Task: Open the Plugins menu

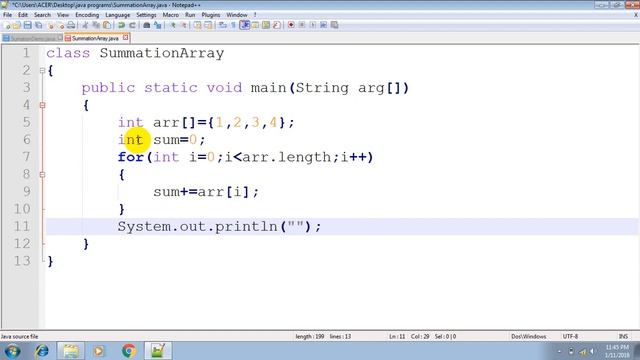Action: coord(211,15)
